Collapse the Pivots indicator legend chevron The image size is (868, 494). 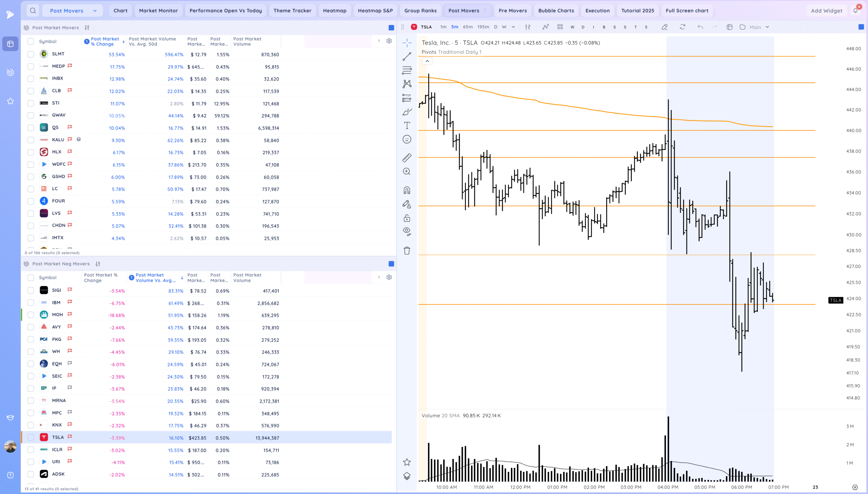coord(428,61)
